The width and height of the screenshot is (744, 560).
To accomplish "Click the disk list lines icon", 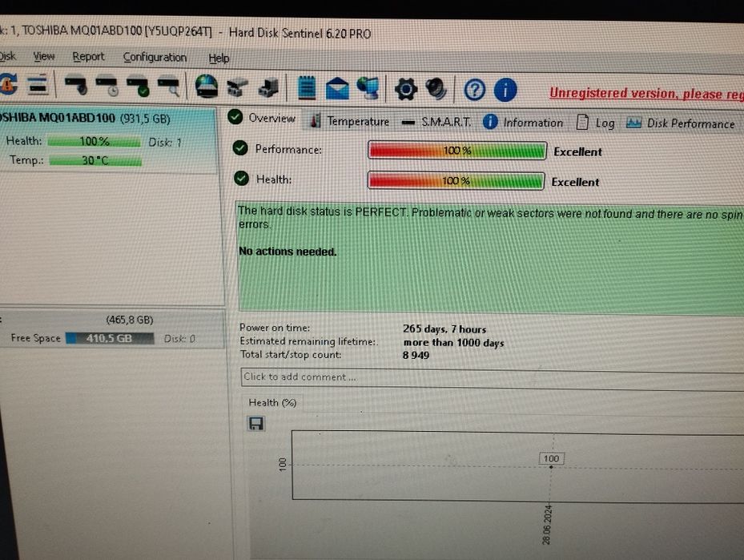I will tap(38, 84).
